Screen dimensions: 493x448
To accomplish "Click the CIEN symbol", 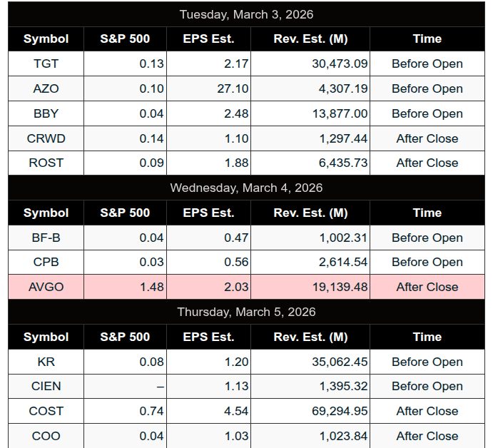I will (x=46, y=386).
